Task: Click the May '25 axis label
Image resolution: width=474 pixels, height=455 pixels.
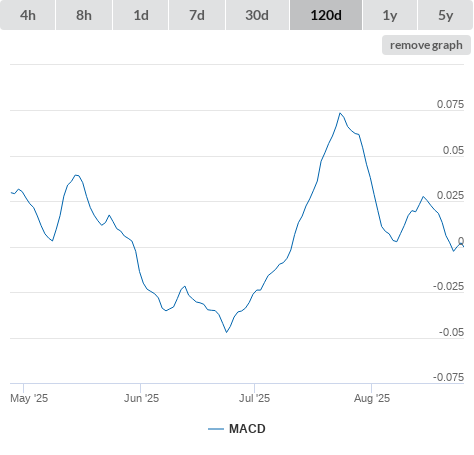Action: 29,398
